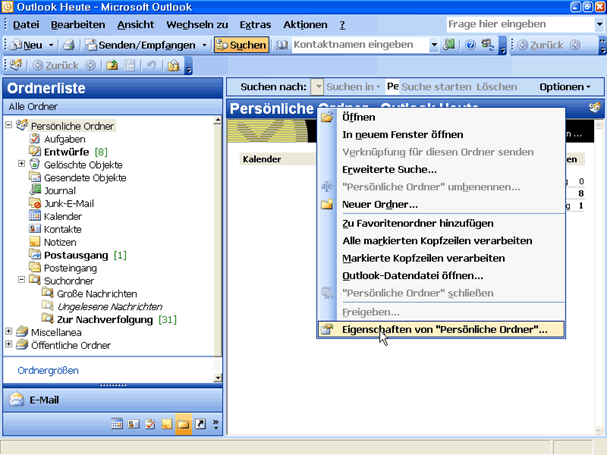The image size is (608, 456).
Task: Open the Neu button dropdown arrow
Action: coord(51,45)
